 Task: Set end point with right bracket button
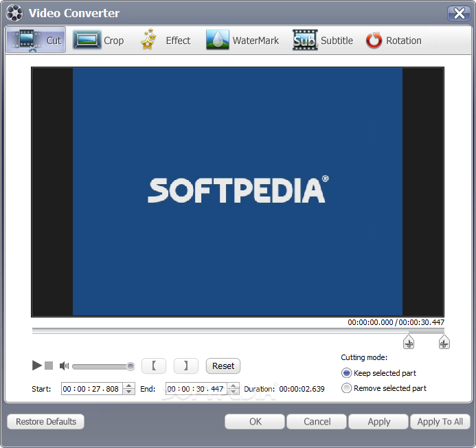[x=186, y=366]
